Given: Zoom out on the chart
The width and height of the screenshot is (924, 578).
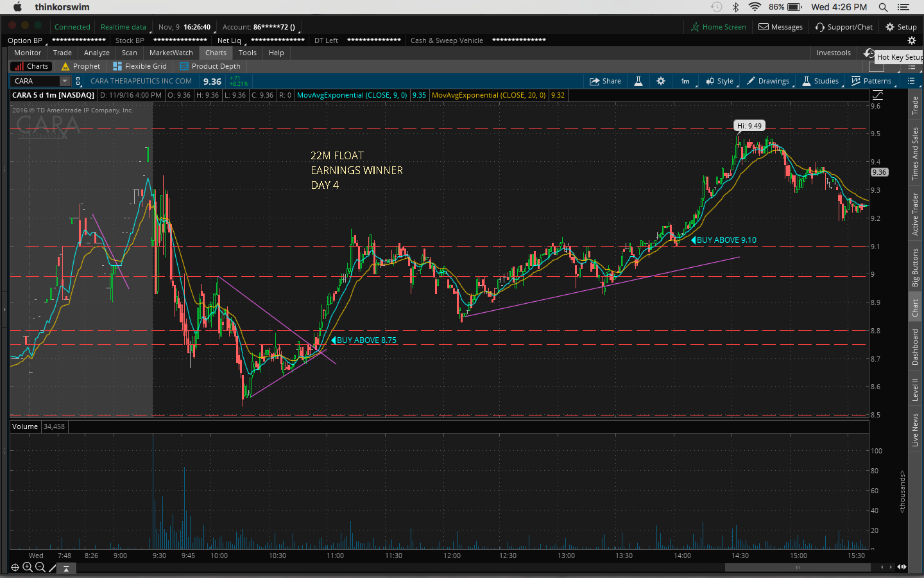Looking at the screenshot, I should pyautogui.click(x=40, y=567).
